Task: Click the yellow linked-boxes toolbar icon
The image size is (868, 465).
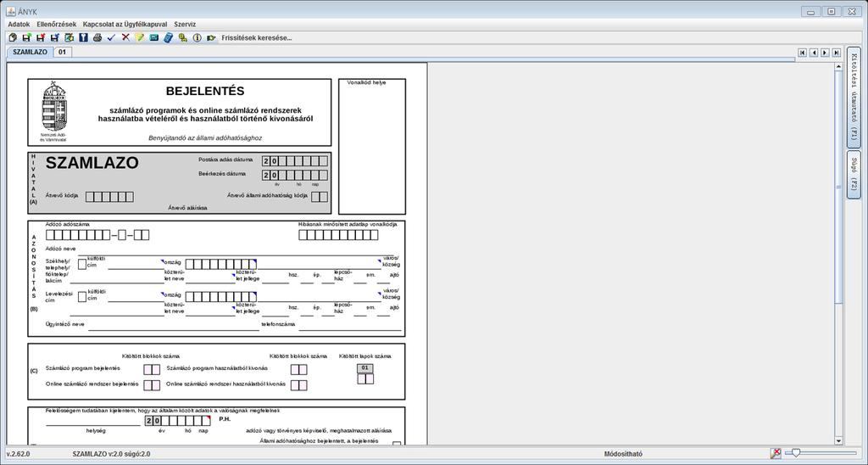Action: pyautogui.click(x=183, y=37)
